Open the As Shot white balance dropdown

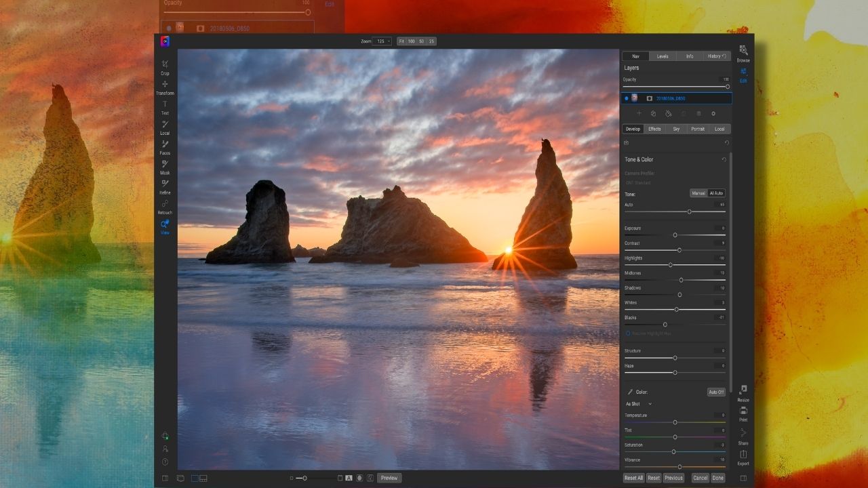tap(638, 404)
